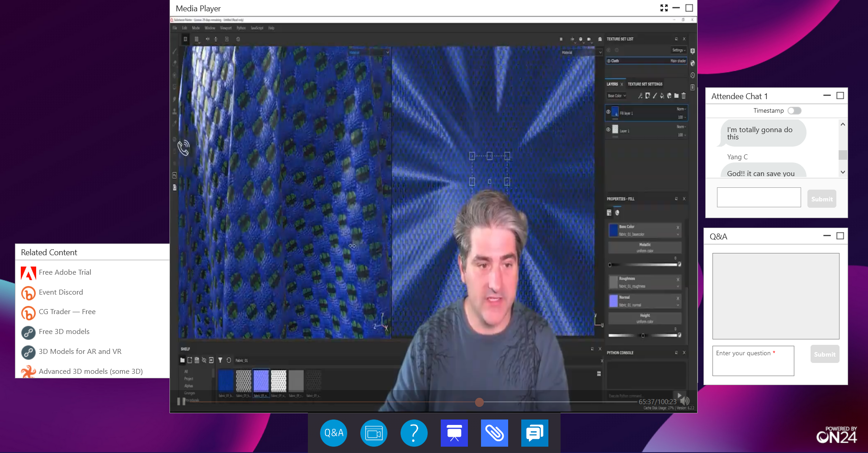Viewport: 868px width, 453px height.
Task: Click Display Settings icon on video right dock
Action: pyautogui.click(x=693, y=52)
